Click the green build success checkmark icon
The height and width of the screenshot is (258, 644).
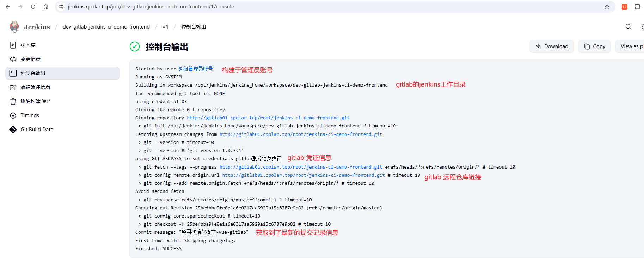click(x=135, y=46)
